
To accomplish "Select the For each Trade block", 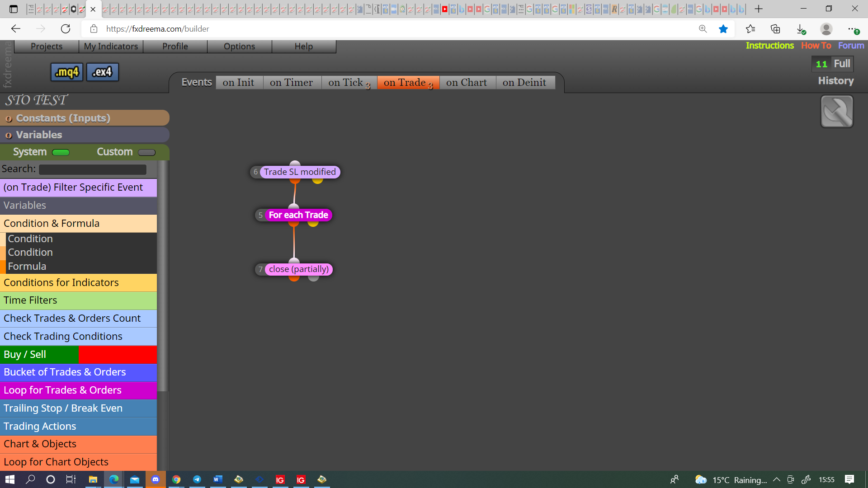I will click(x=298, y=215).
